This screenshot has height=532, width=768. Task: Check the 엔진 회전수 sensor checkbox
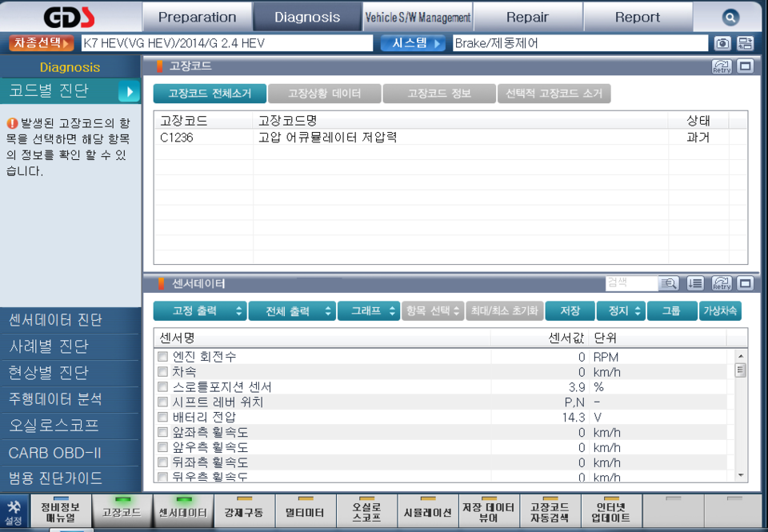pos(162,357)
